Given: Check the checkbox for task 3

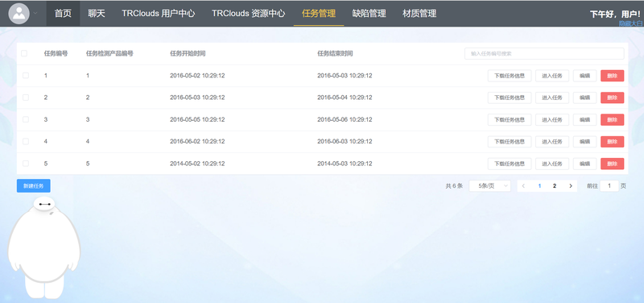Looking at the screenshot, I should pyautogui.click(x=26, y=119).
